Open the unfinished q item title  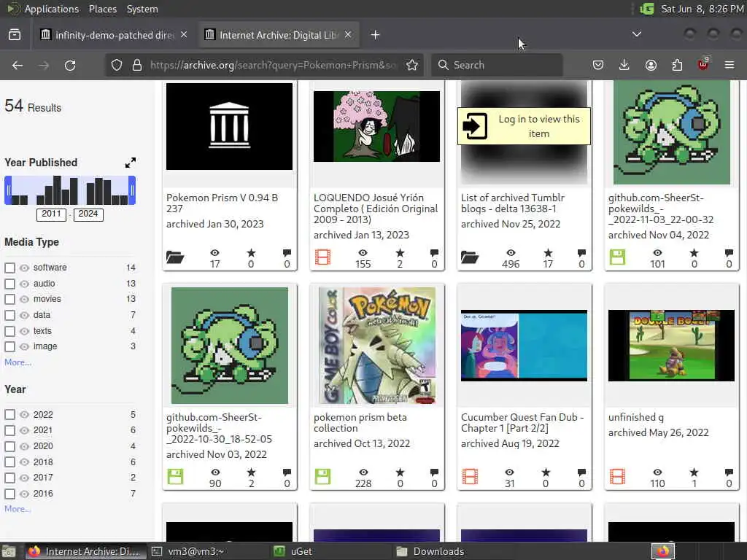[635, 418]
